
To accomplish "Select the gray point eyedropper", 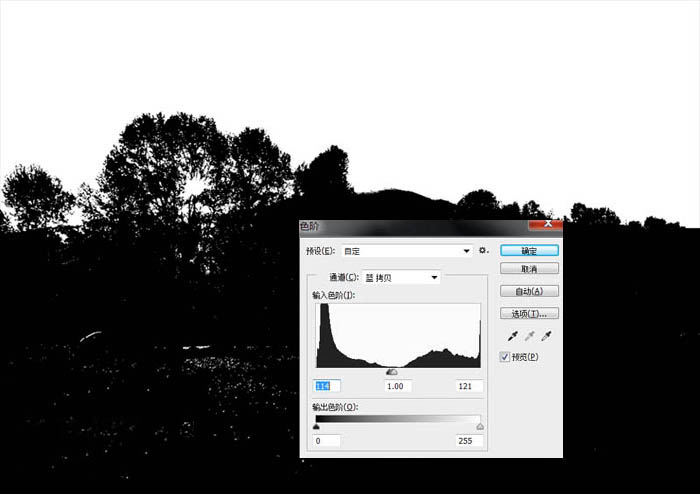I will coord(529,336).
